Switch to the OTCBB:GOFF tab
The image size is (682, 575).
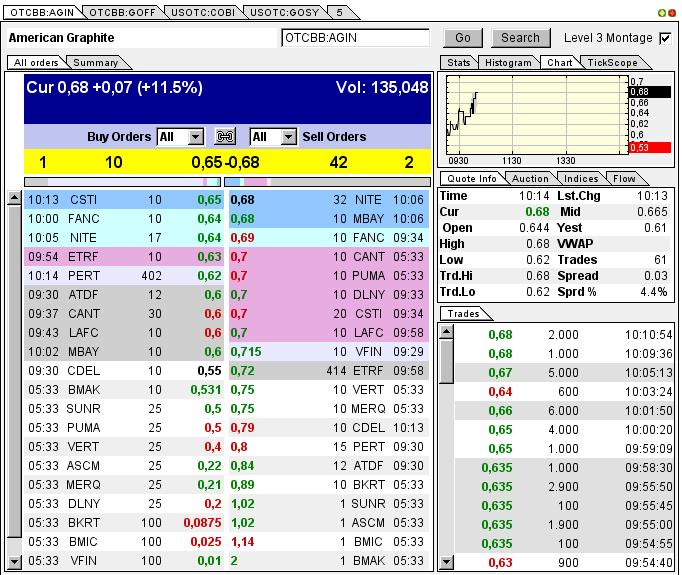click(121, 12)
